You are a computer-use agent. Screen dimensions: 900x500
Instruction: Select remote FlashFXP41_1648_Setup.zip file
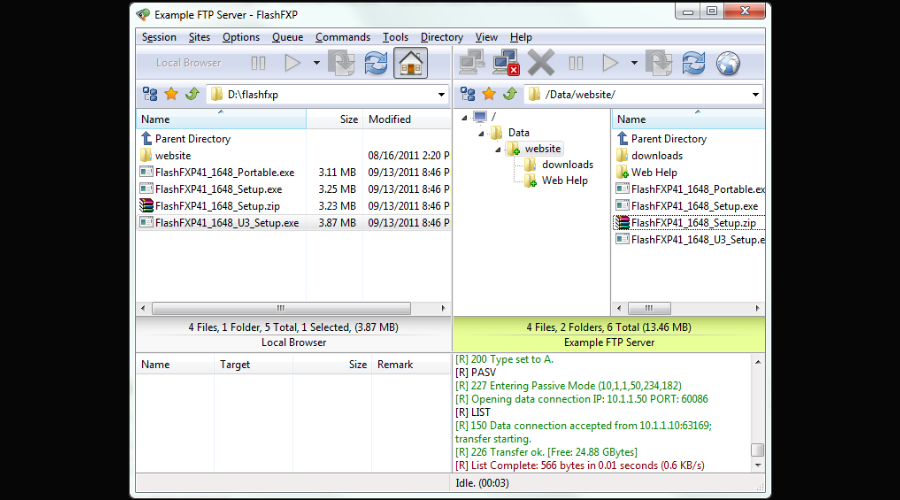tap(693, 223)
